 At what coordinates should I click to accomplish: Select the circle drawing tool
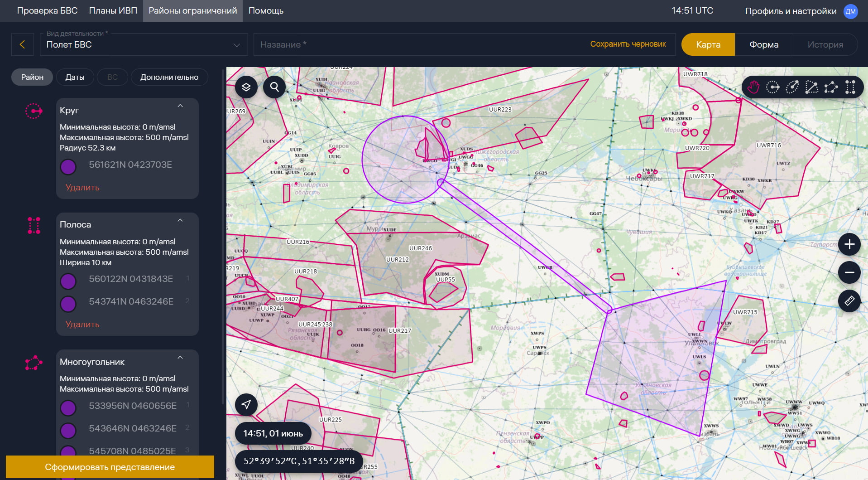(x=773, y=87)
